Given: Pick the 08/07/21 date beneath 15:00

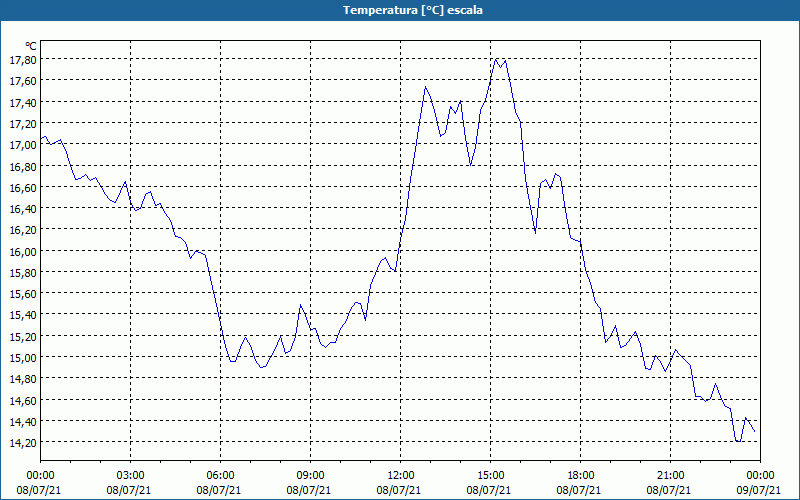Looking at the screenshot, I should [489, 490].
